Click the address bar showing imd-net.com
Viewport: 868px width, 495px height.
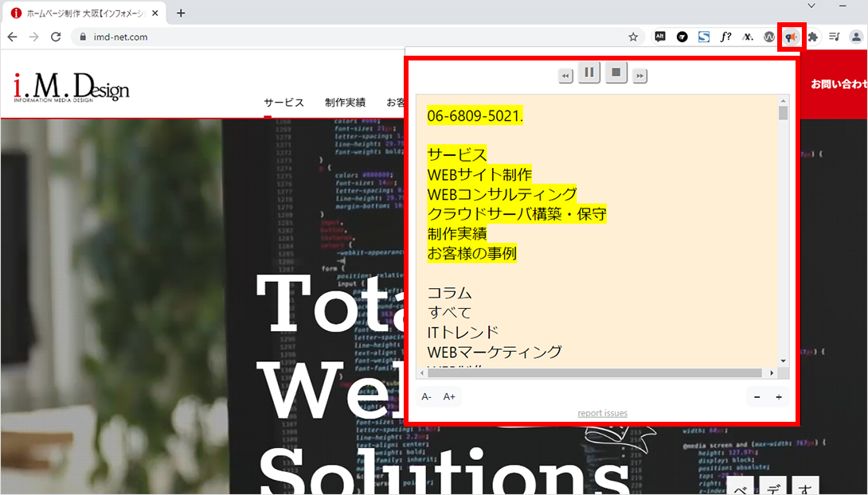(x=357, y=37)
